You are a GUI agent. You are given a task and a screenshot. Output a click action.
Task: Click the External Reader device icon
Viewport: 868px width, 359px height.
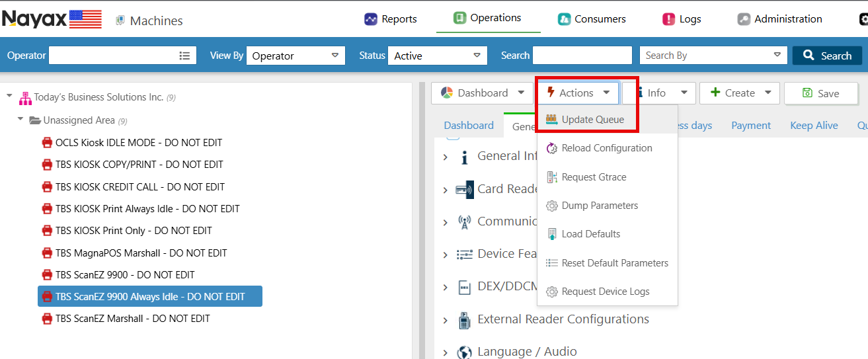click(464, 320)
